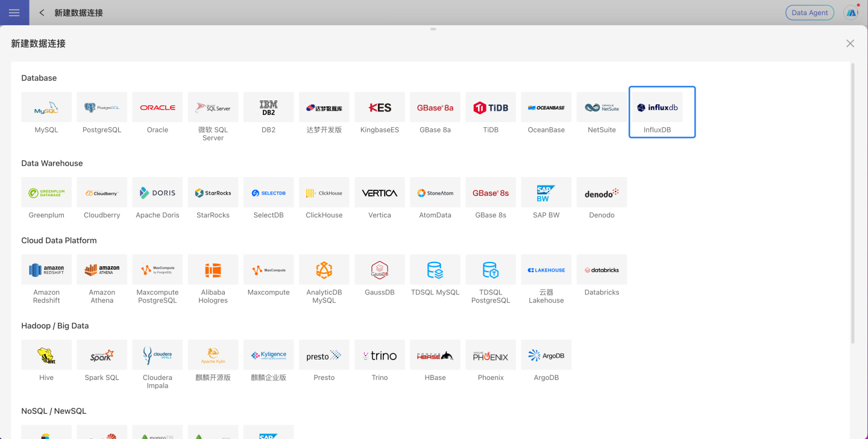The height and width of the screenshot is (439, 868).
Task: Select the MySQL database connector
Action: (x=46, y=108)
